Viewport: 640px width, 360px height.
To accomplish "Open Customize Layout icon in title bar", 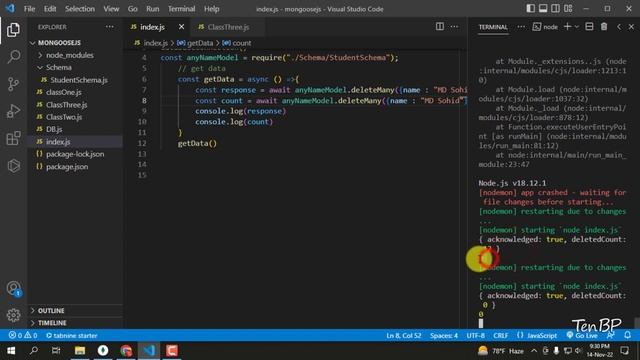I will coord(568,8).
